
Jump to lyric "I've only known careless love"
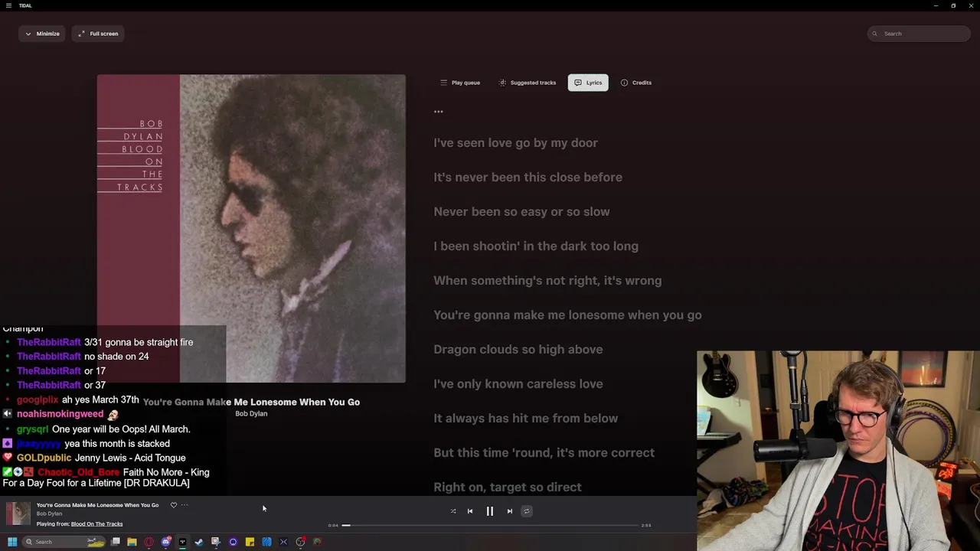click(x=518, y=384)
